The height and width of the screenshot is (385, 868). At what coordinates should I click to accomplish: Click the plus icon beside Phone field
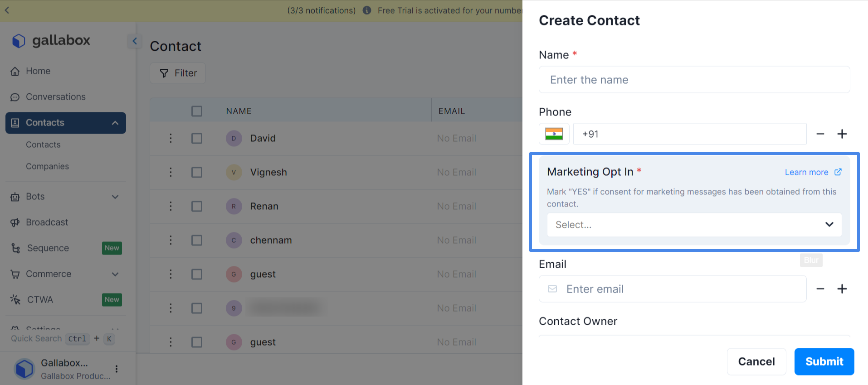click(842, 134)
